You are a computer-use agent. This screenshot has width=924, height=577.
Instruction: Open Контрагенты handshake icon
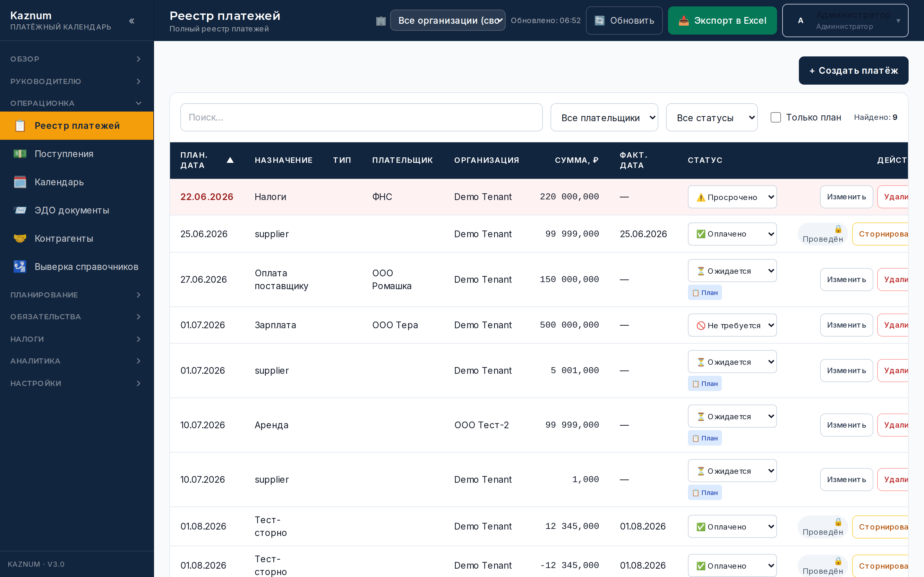[x=20, y=238]
